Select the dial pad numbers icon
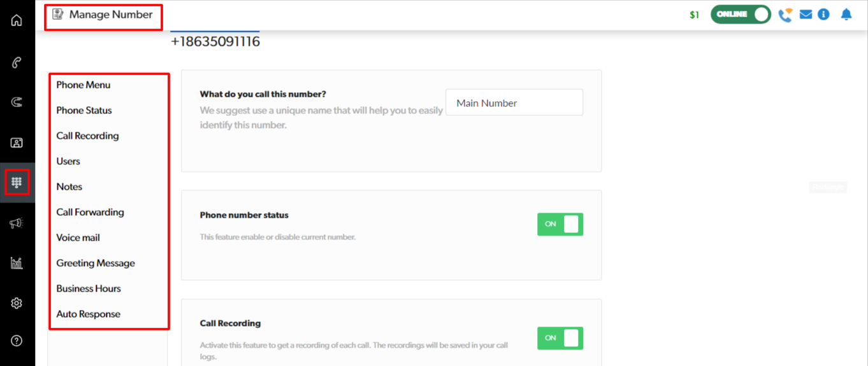 coord(17,183)
